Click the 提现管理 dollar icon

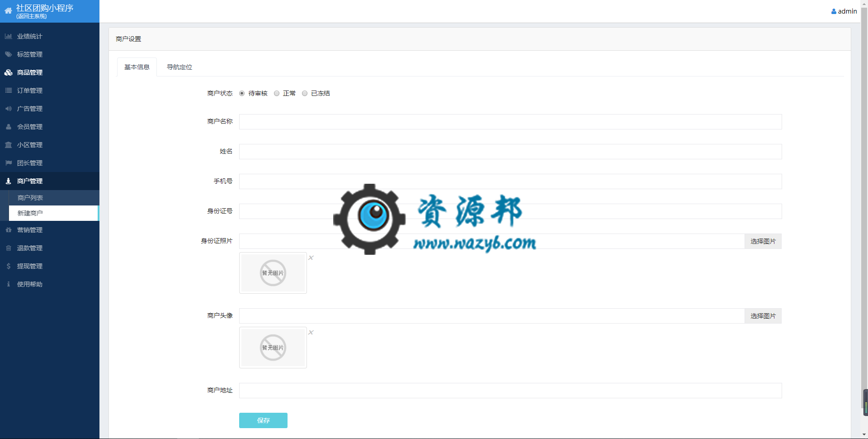coord(8,266)
